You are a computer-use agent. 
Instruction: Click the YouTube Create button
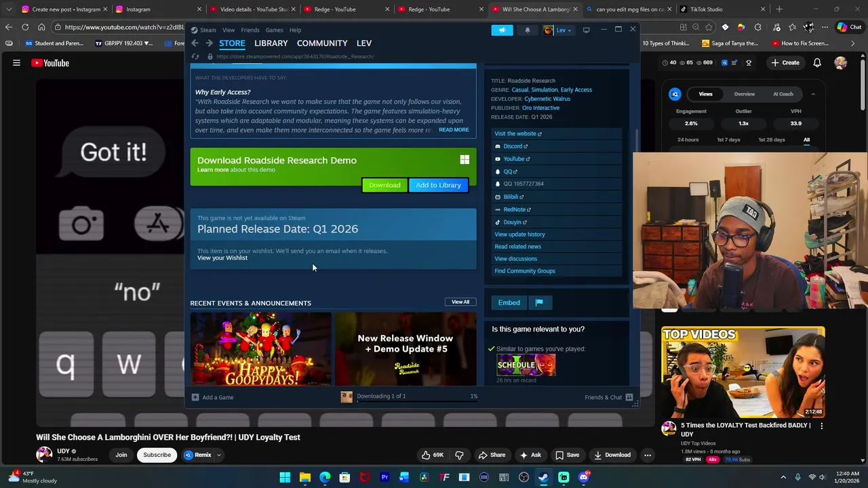[785, 63]
